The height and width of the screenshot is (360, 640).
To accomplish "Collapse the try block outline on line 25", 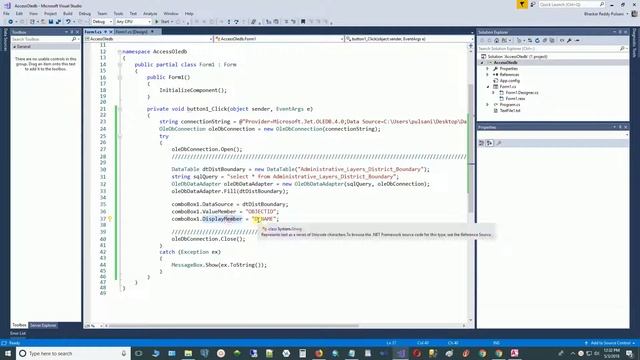I will pos(120,136).
